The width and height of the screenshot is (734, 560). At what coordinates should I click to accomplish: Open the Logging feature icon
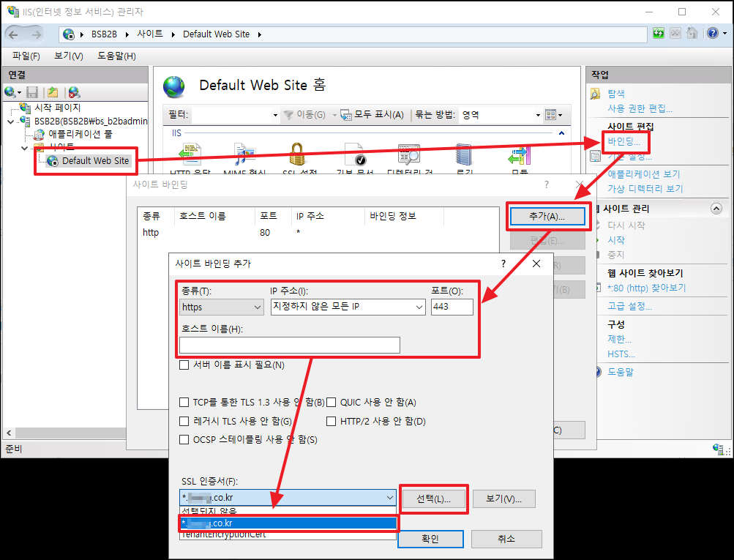point(464,154)
